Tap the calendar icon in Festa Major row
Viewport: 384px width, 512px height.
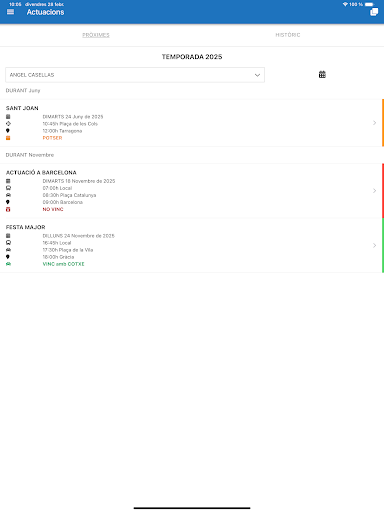click(8, 236)
